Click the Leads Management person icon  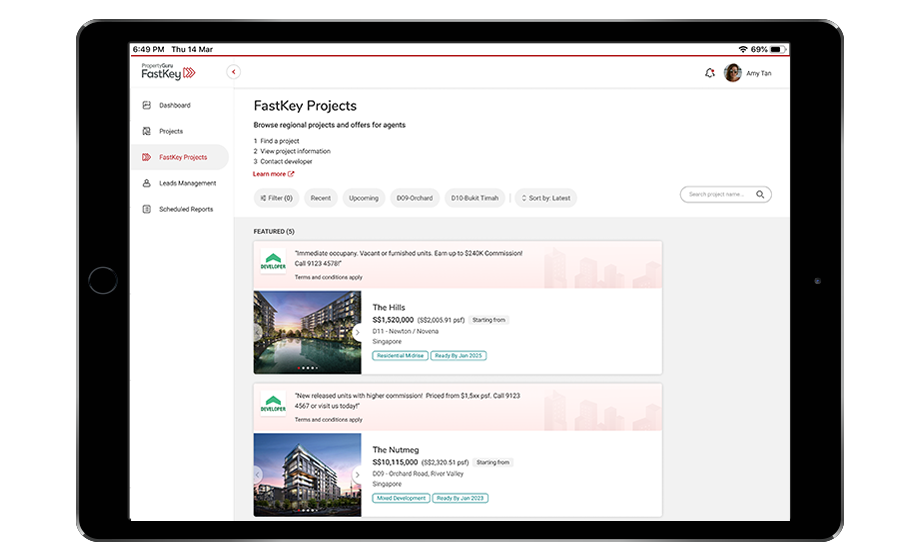pos(147,183)
